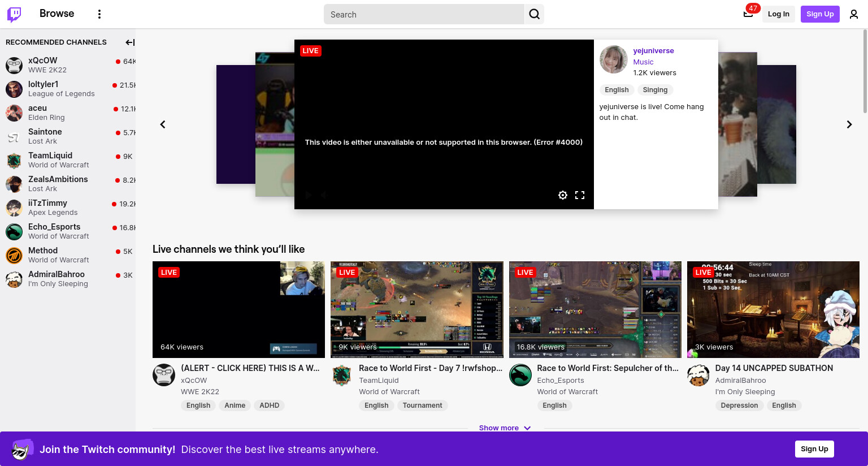Open AdmiralBahroo avatar under stream card
This screenshot has height=466, width=868.
tap(698, 375)
